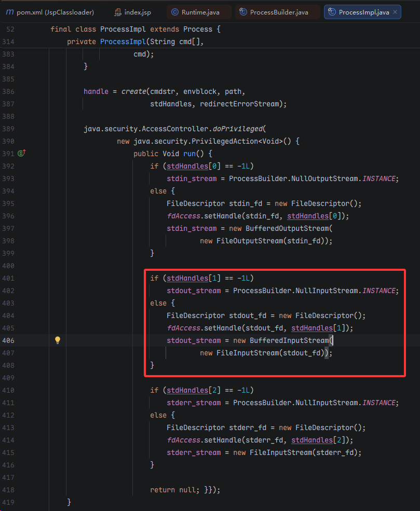Click the class icon on ProcessImpl.java tab

pyautogui.click(x=332, y=12)
